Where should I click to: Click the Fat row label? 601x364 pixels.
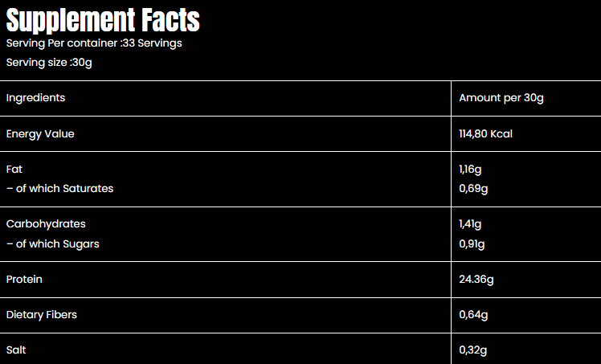pos(14,170)
